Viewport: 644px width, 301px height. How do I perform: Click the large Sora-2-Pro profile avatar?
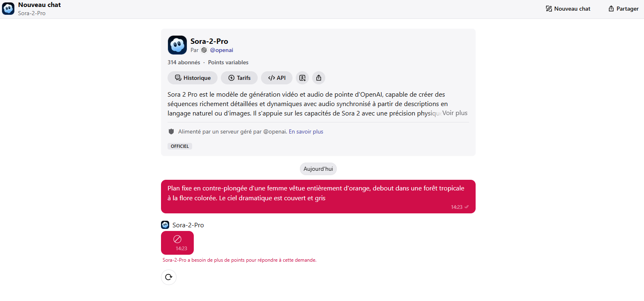[177, 45]
